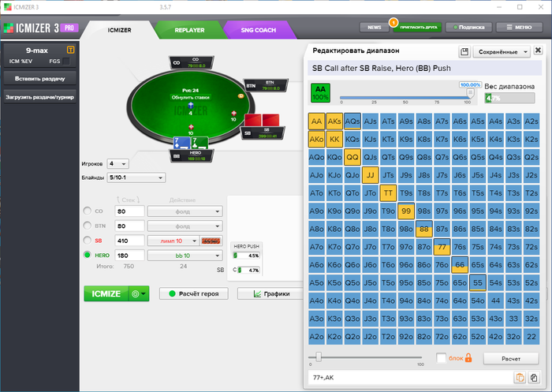The image size is (552, 392).
Task: Click Загрузить раздачи/турнир button
Action: pyautogui.click(x=39, y=97)
